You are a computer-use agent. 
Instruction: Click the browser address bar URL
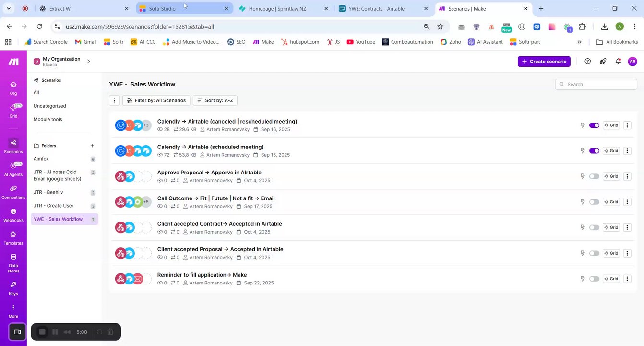(140, 27)
